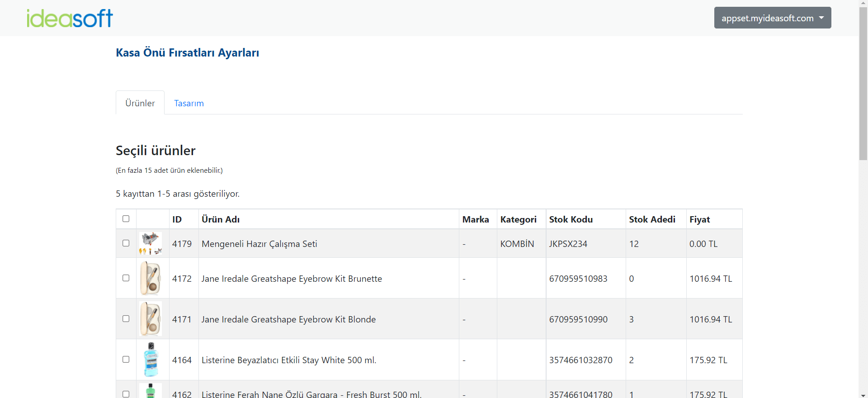Click the product name Mengeneli Hazır Çalışma Seti

[259, 244]
